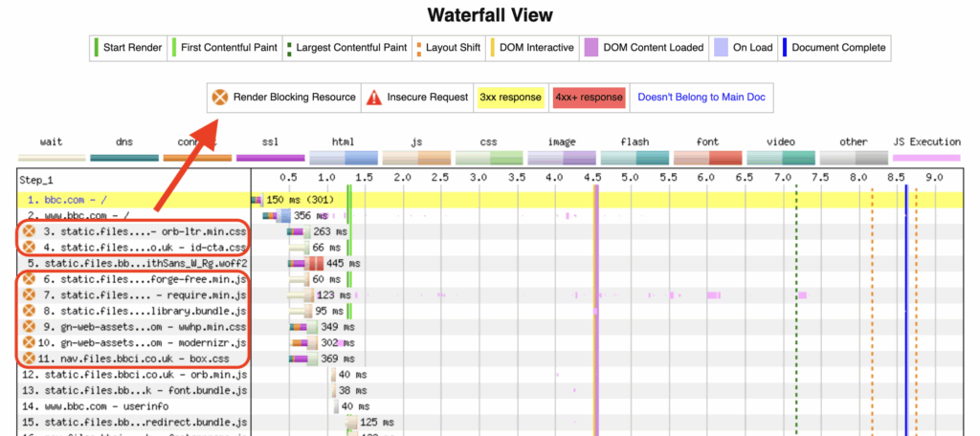Open request 4 id-cta.css
Image resolution: width=980 pixels, height=436 pixels.
145,248
